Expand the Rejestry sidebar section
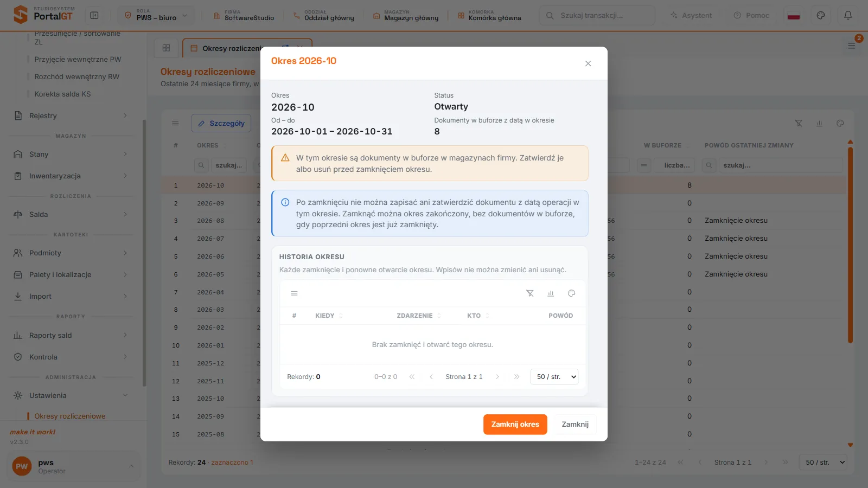The width and height of the screenshot is (868, 488). pos(71,115)
